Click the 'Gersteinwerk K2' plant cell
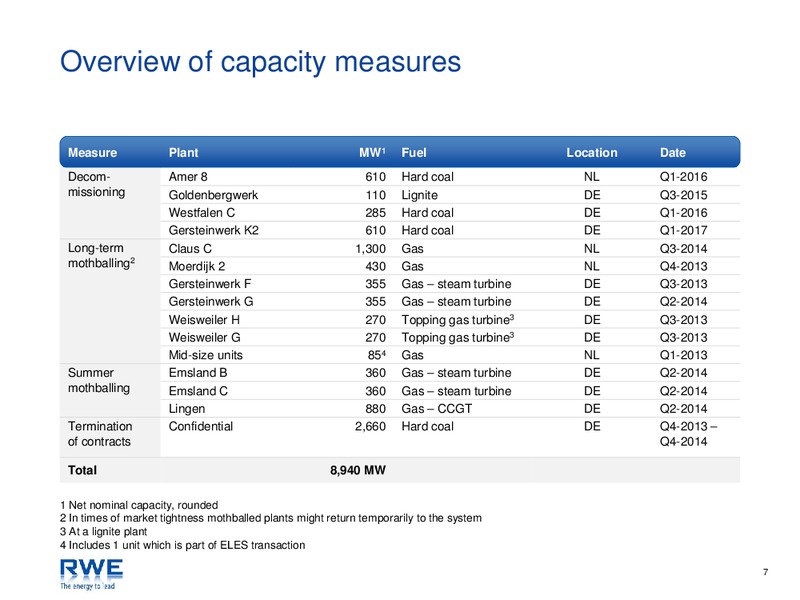Viewport: 800px width, 600px height. (x=213, y=231)
